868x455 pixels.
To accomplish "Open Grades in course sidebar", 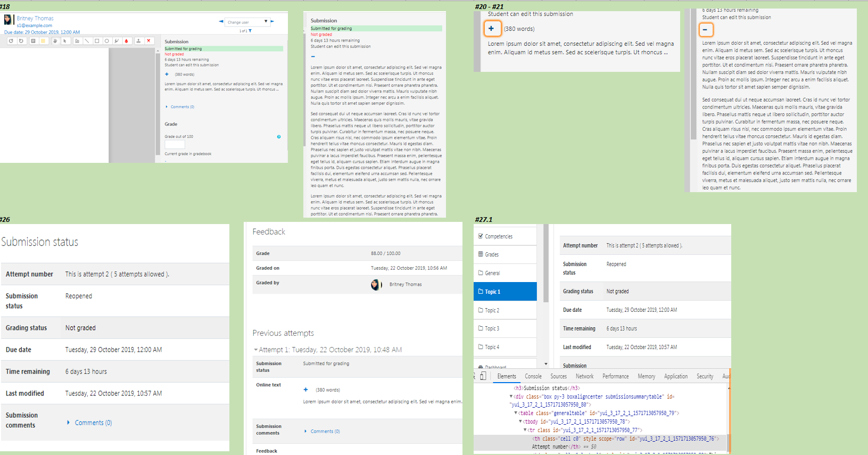I will 492,254.
